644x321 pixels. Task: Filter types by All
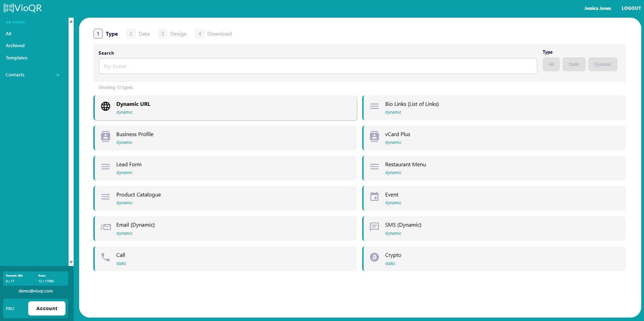[551, 64]
